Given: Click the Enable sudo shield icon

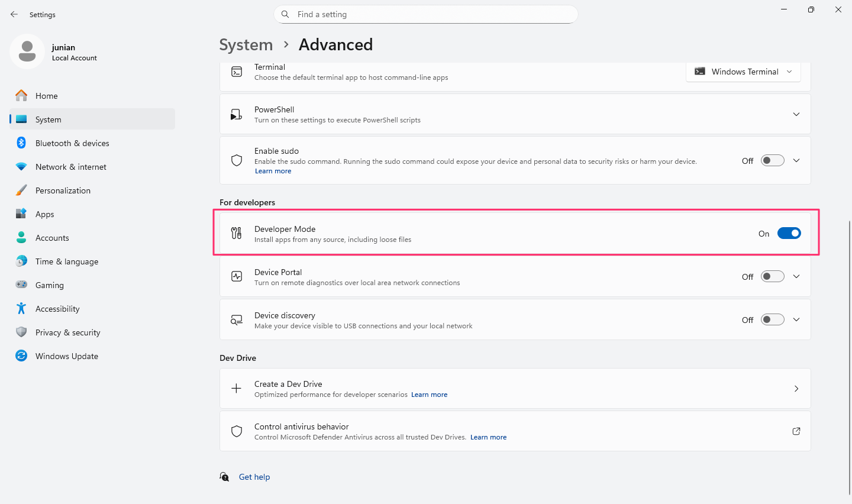Looking at the screenshot, I should click(x=237, y=160).
